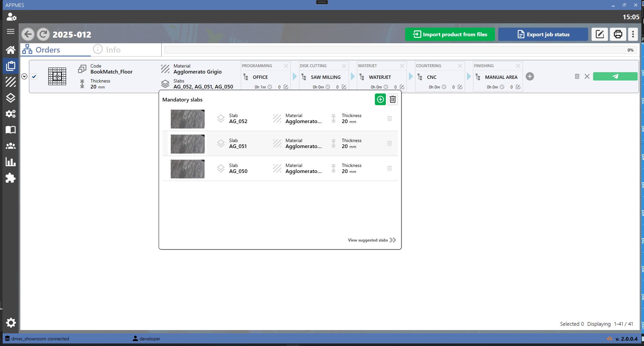Toggle the BookMatch_Floor order checkbox
This screenshot has width=644, height=346.
[x=34, y=77]
